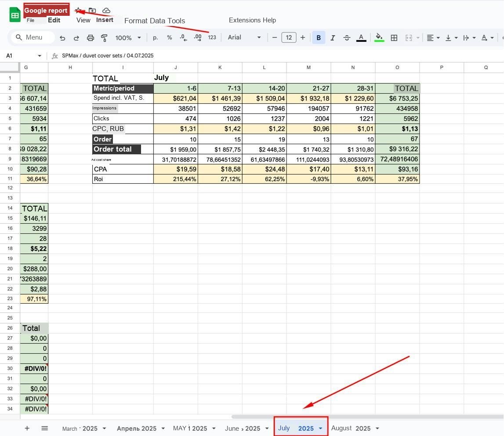This screenshot has height=436, width=504.
Task: Click the font size 12 field
Action: point(289,38)
